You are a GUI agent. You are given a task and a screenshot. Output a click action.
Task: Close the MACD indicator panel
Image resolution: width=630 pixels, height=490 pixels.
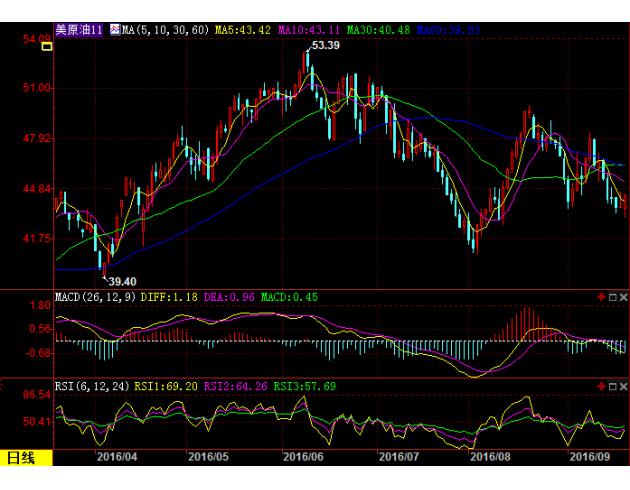tap(623, 298)
